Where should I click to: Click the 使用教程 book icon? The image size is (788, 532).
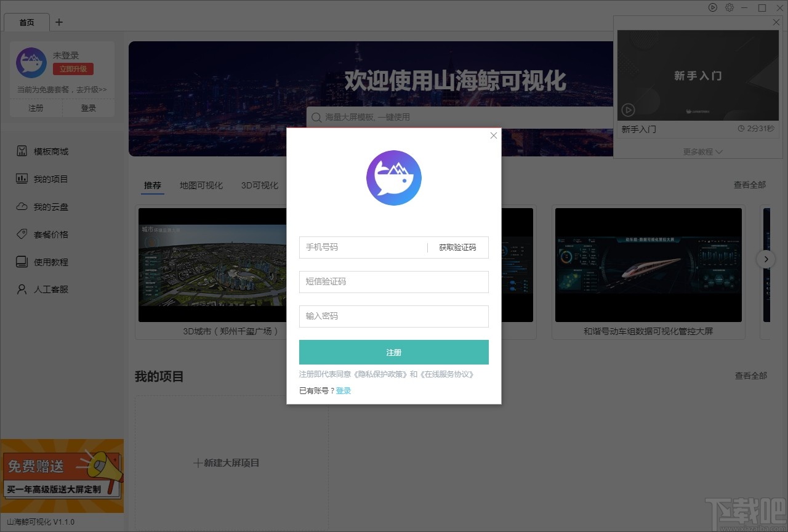click(x=22, y=262)
